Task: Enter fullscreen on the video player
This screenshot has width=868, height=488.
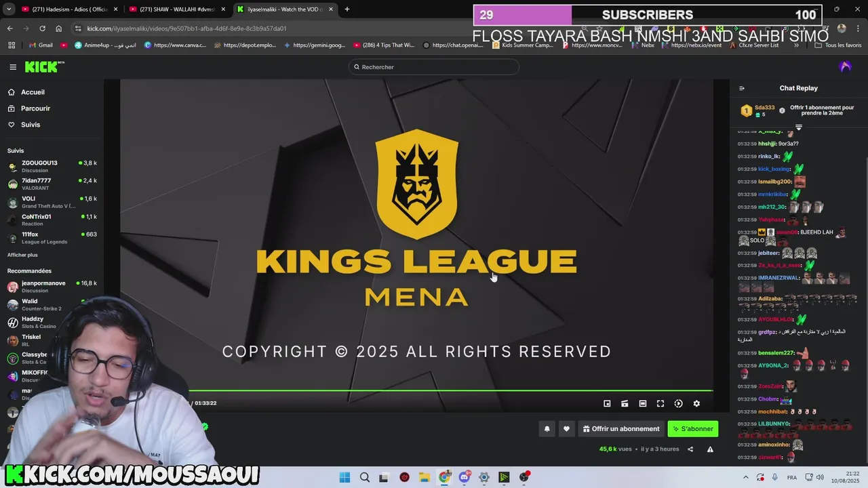Action: tap(660, 403)
